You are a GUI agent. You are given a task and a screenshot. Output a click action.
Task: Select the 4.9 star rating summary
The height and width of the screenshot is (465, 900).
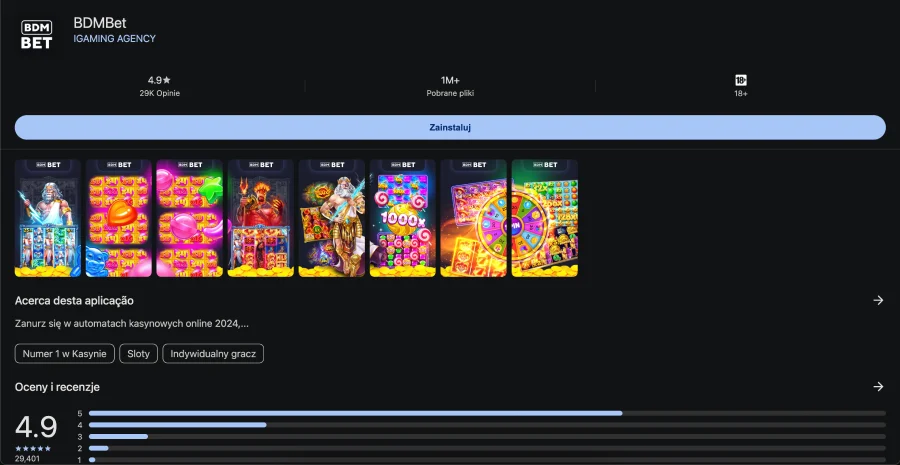pos(159,80)
